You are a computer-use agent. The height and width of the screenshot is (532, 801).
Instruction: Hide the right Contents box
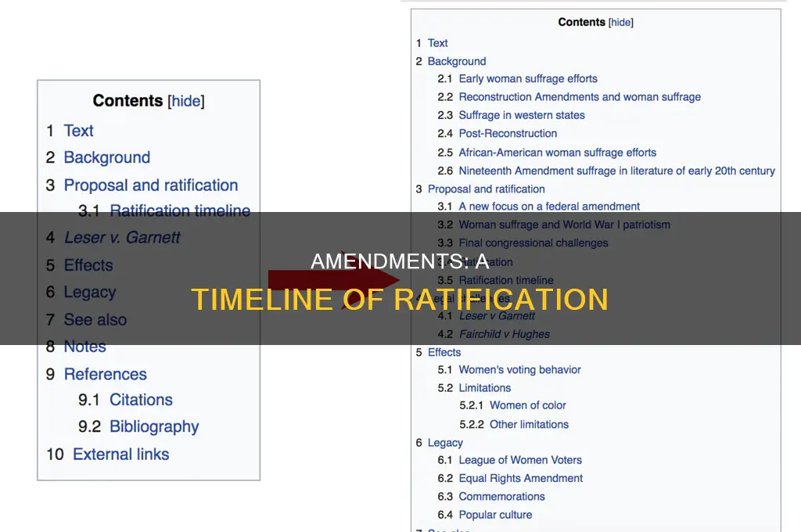620,22
